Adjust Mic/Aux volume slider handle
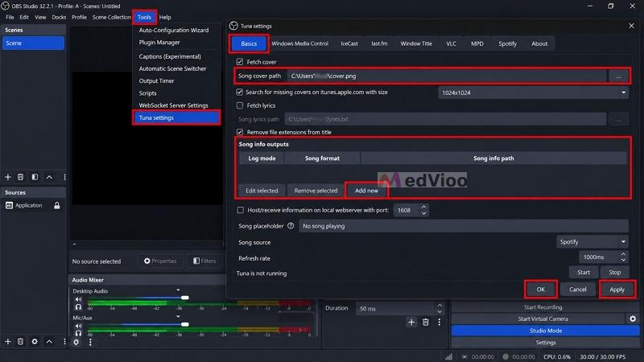Image resolution: width=644 pixels, height=362 pixels. 185,324
